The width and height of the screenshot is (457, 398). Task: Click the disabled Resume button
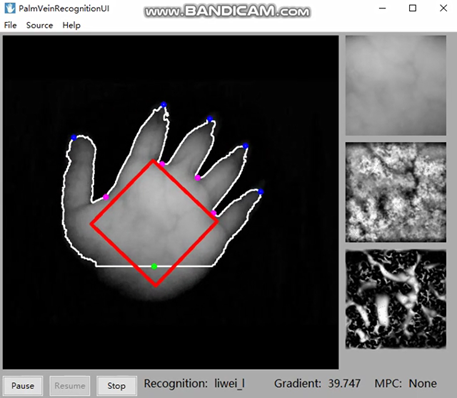70,386
